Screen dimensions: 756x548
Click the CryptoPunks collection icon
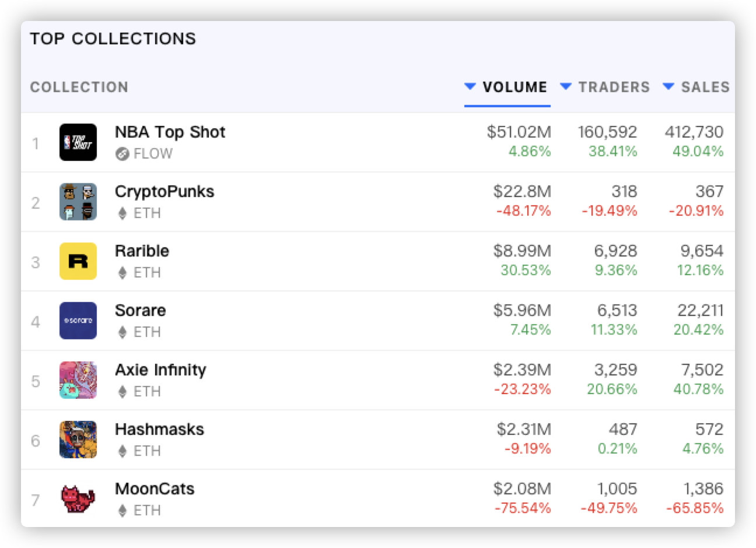click(78, 202)
